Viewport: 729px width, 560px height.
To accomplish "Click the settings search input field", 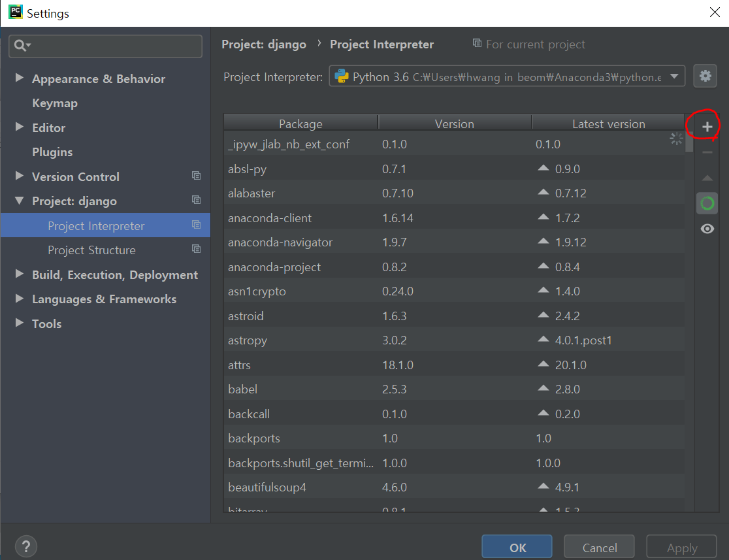I will pyautogui.click(x=106, y=46).
